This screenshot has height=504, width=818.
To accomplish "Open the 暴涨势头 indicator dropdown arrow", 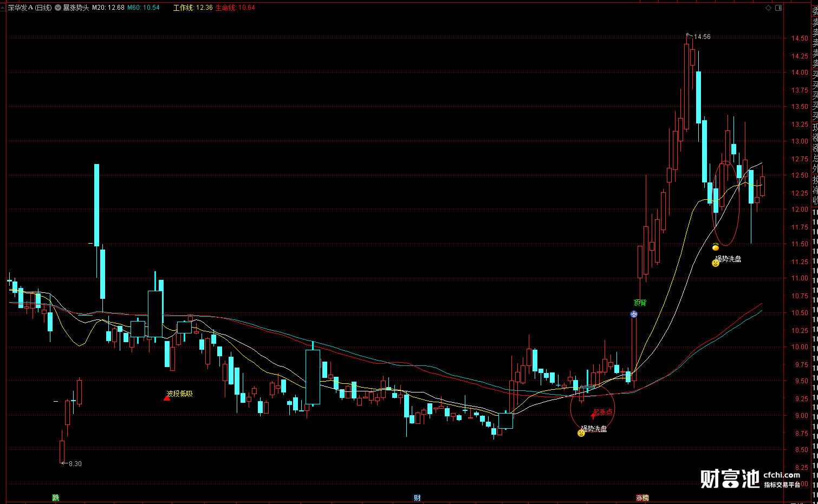I will pyautogui.click(x=58, y=8).
